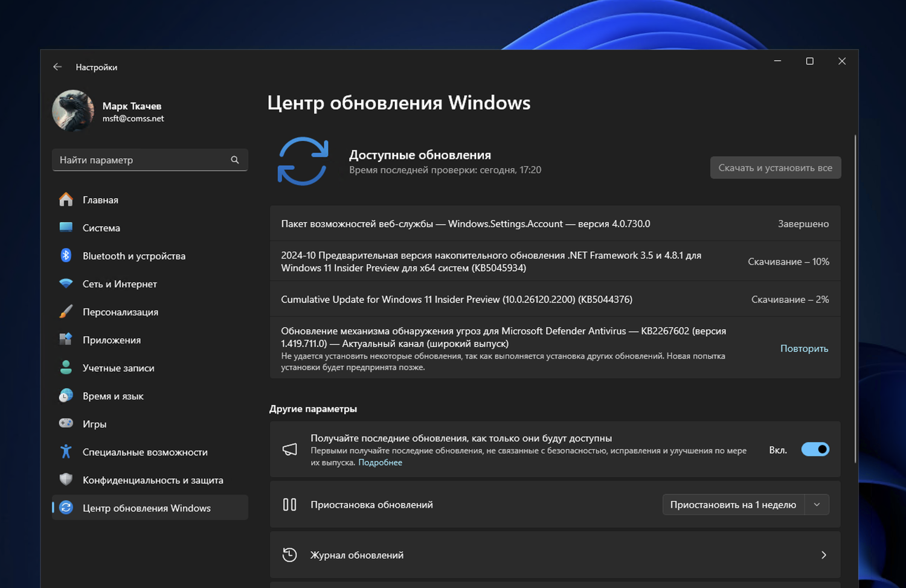Go to Система settings
This screenshot has width=906, height=588.
pos(150,228)
